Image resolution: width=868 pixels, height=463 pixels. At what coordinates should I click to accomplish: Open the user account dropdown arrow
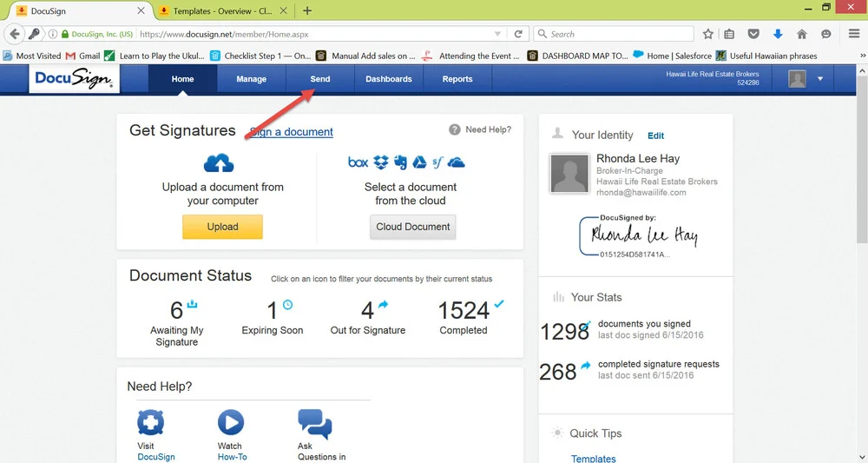tap(820, 79)
